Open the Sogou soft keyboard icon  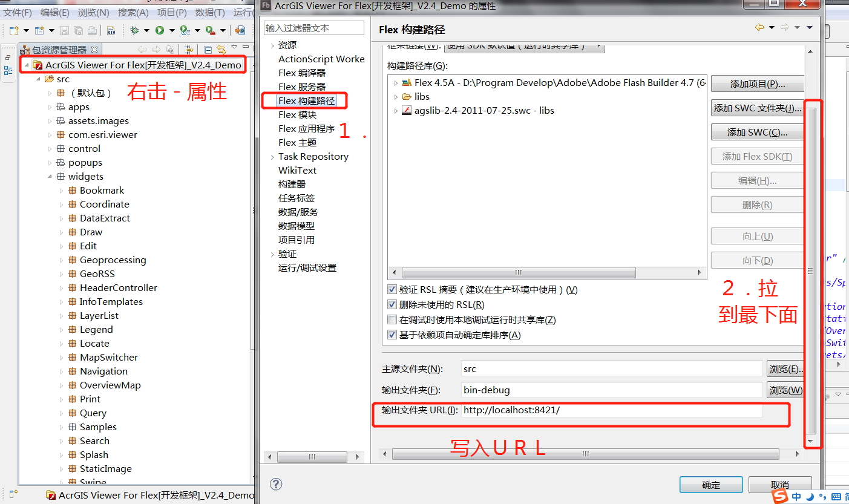836,497
